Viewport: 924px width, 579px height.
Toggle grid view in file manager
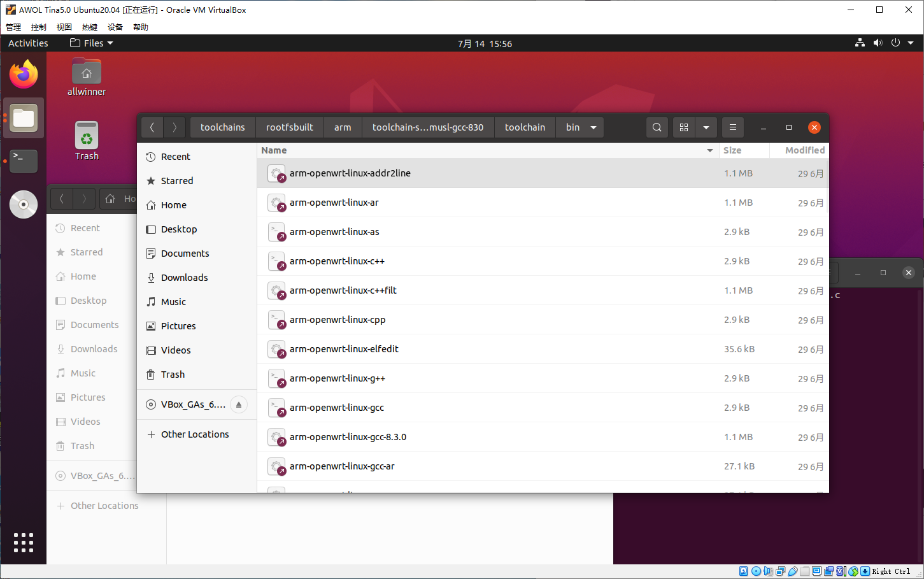pos(684,127)
